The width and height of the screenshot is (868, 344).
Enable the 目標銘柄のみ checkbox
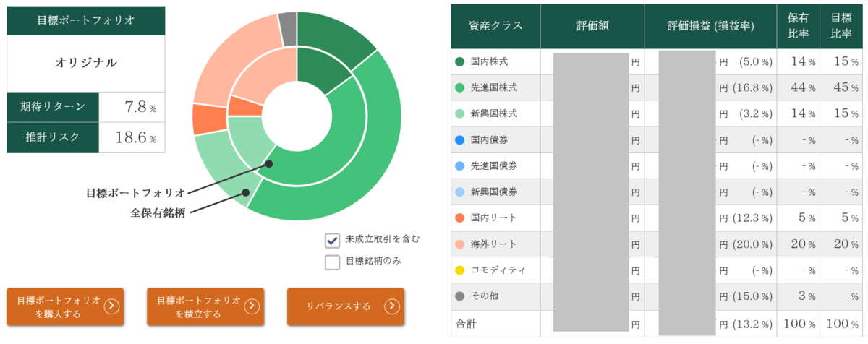click(x=332, y=262)
